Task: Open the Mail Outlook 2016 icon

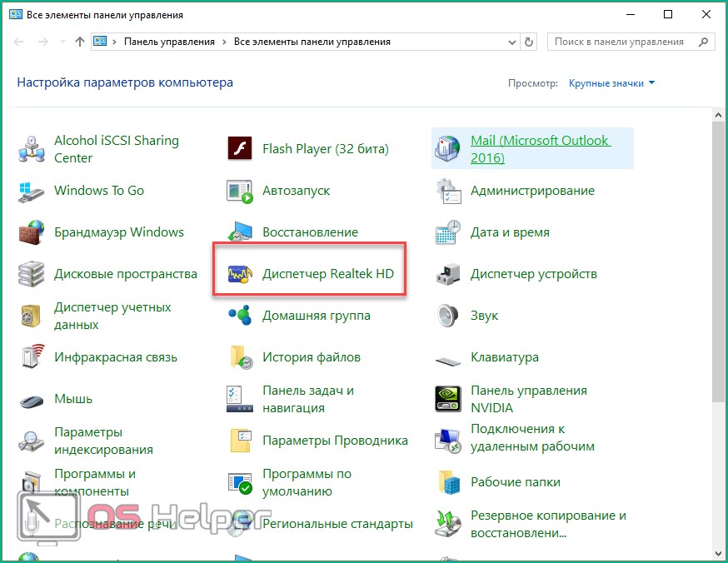Action: pyautogui.click(x=447, y=148)
